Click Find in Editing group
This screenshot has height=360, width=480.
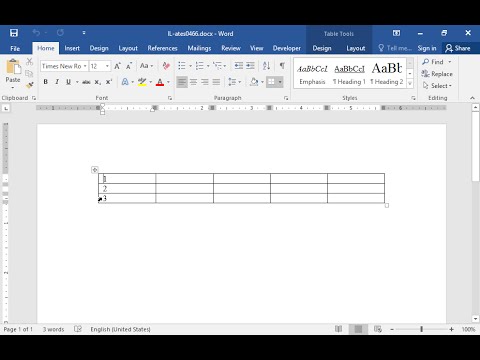[432, 62]
